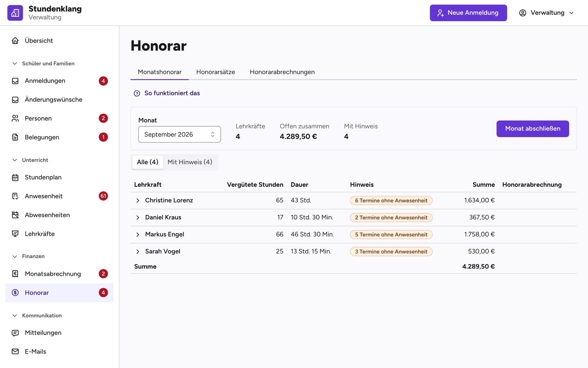Screen dimensions: 588x368
Task: Collapse the Finanzen sidebar section
Action: pyautogui.click(x=14, y=256)
